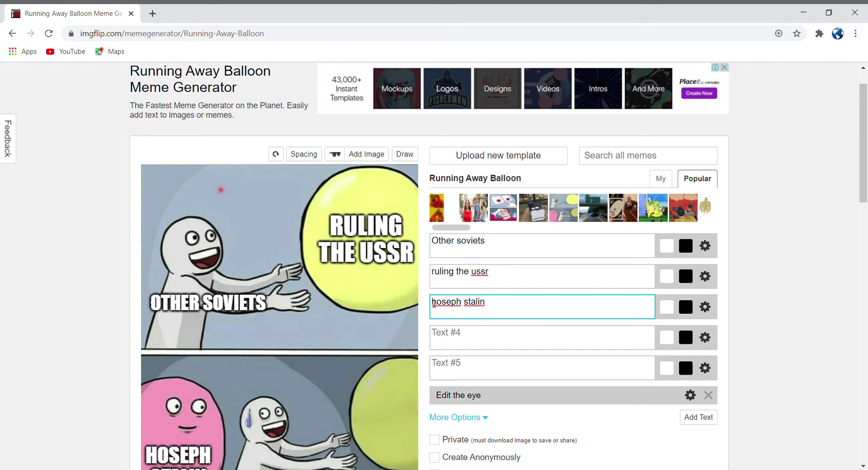Open settings gear for Text #4

tap(705, 337)
